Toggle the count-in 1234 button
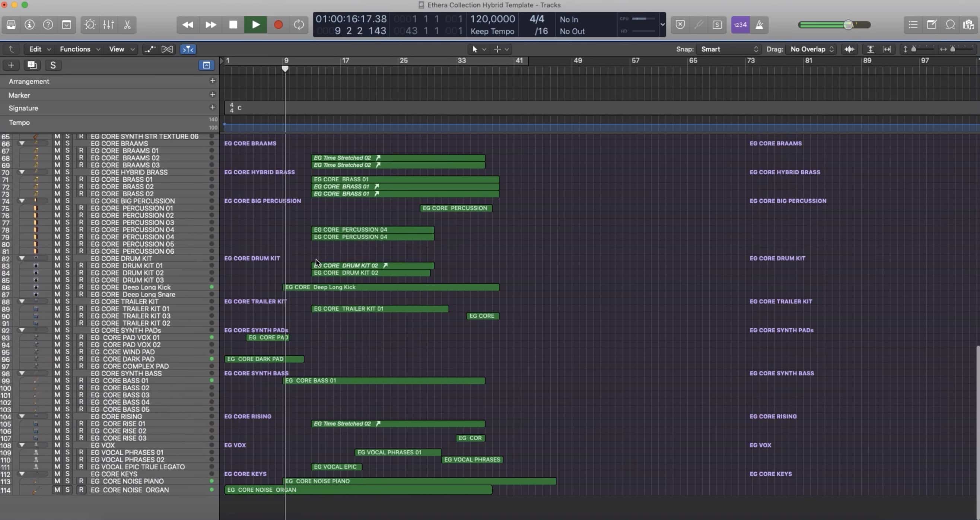Screen dimensions: 980x520 coord(740,25)
